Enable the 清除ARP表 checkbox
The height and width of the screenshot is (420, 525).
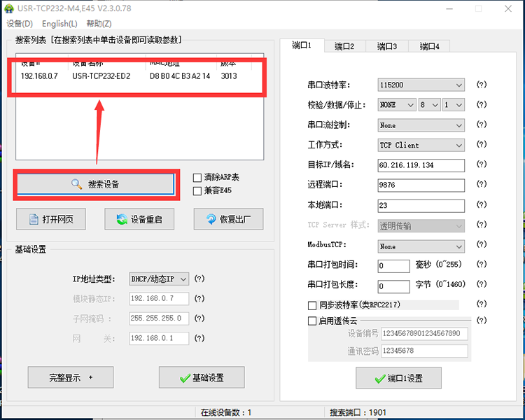(197, 178)
